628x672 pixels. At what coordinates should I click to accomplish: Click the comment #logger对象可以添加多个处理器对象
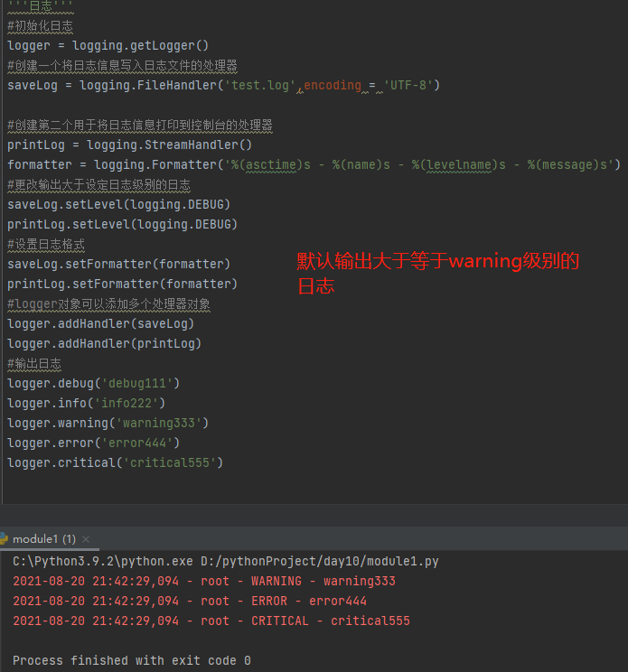pyautogui.click(x=108, y=303)
